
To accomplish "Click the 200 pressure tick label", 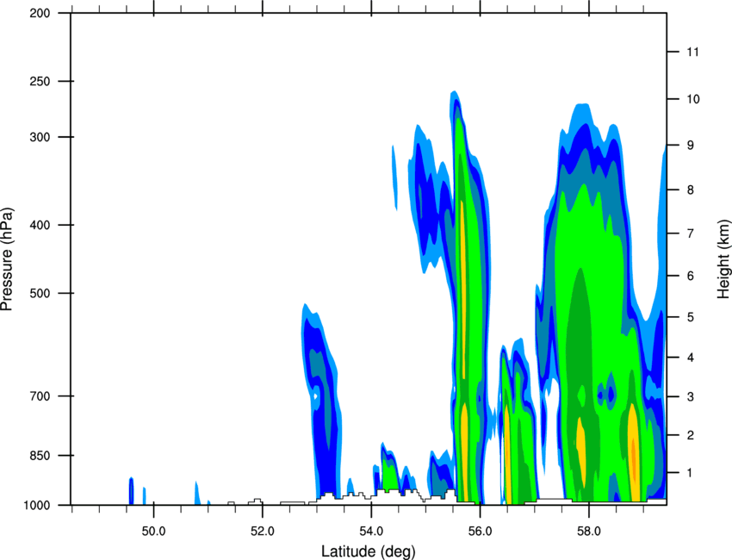I will pyautogui.click(x=40, y=13).
